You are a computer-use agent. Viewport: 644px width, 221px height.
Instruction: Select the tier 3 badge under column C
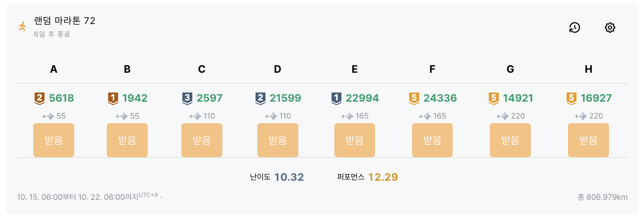187,98
